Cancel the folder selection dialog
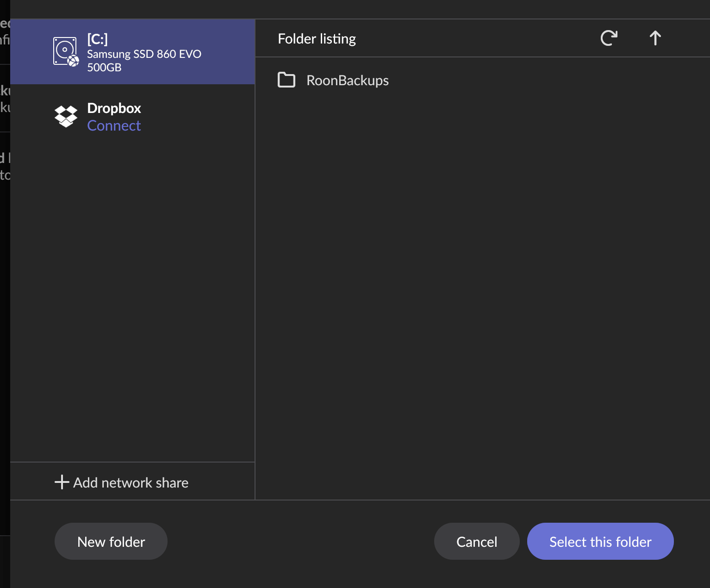Image resolution: width=710 pixels, height=588 pixels. [477, 541]
